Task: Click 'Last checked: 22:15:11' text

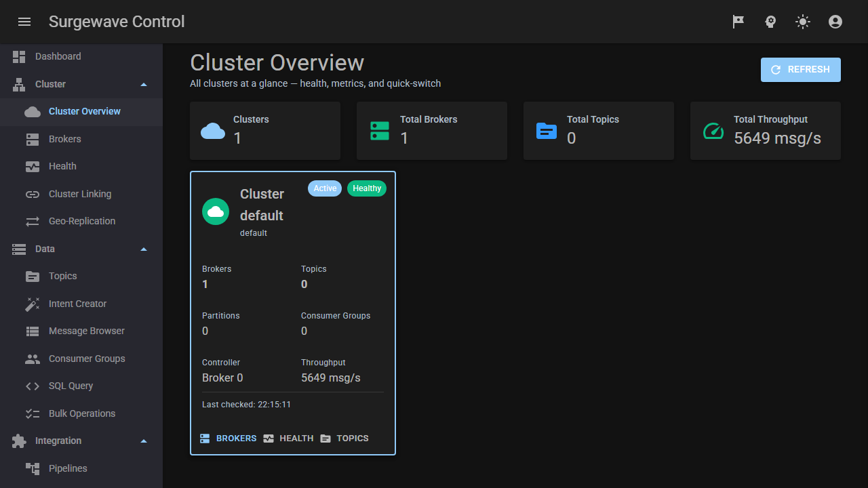Action: pos(246,405)
